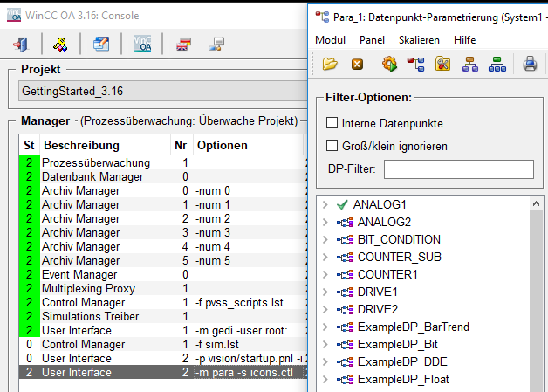548x392 pixels.
Task: Click the language flags toolbar icon
Action: [x=183, y=44]
